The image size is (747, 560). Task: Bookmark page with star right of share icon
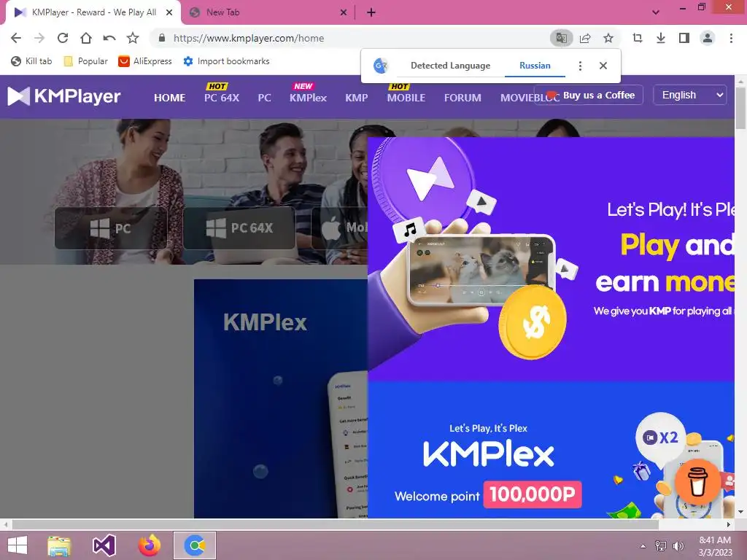608,38
